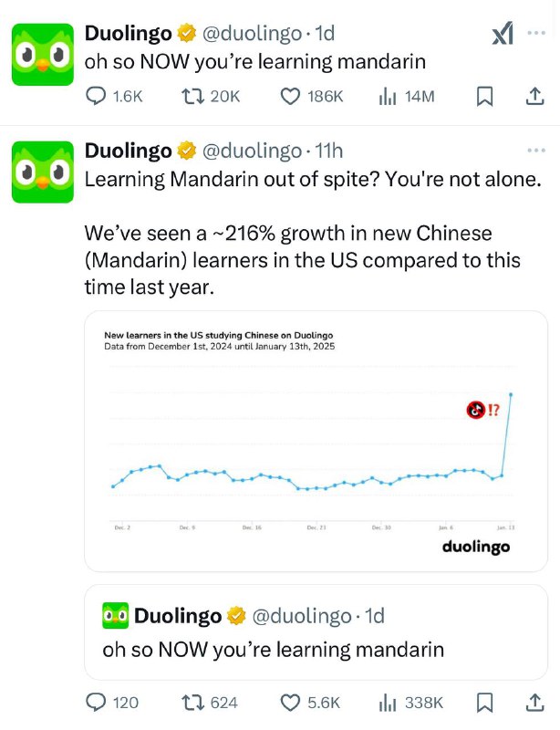The height and width of the screenshot is (730, 560).
Task: Open the @duolingo handle on first tweet
Action: tap(251, 34)
